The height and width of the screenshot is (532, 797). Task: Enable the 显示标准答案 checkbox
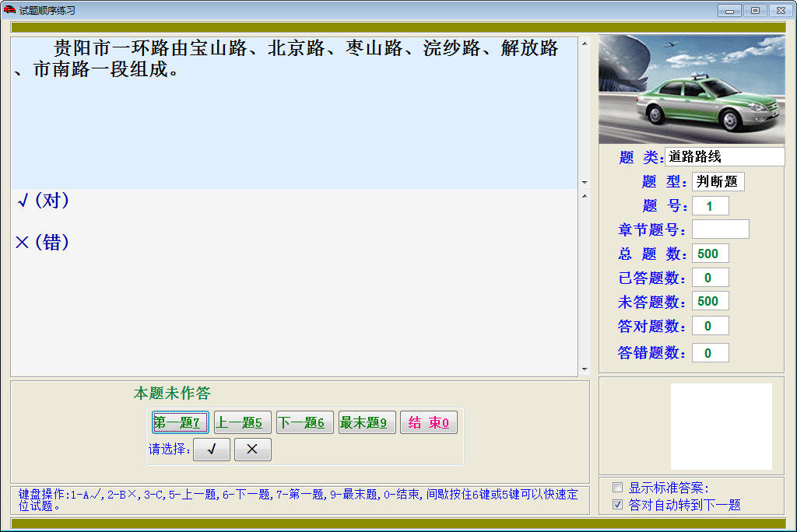pos(617,488)
